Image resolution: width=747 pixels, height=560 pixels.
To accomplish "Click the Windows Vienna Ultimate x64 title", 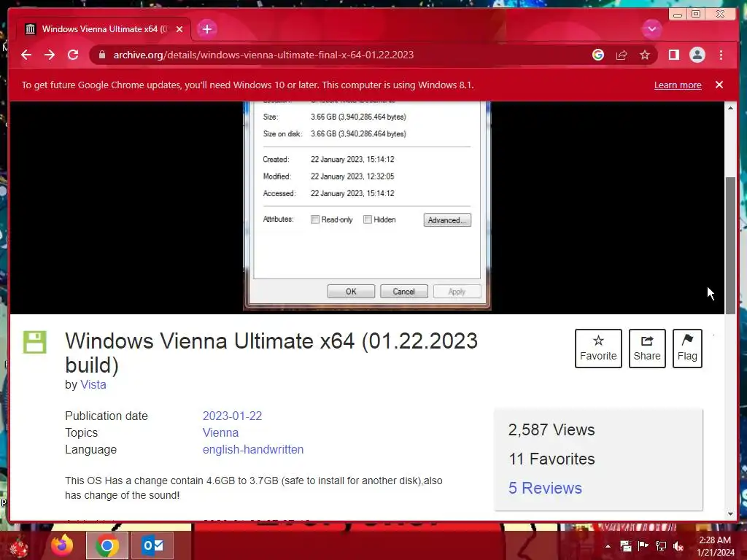I will [271, 353].
